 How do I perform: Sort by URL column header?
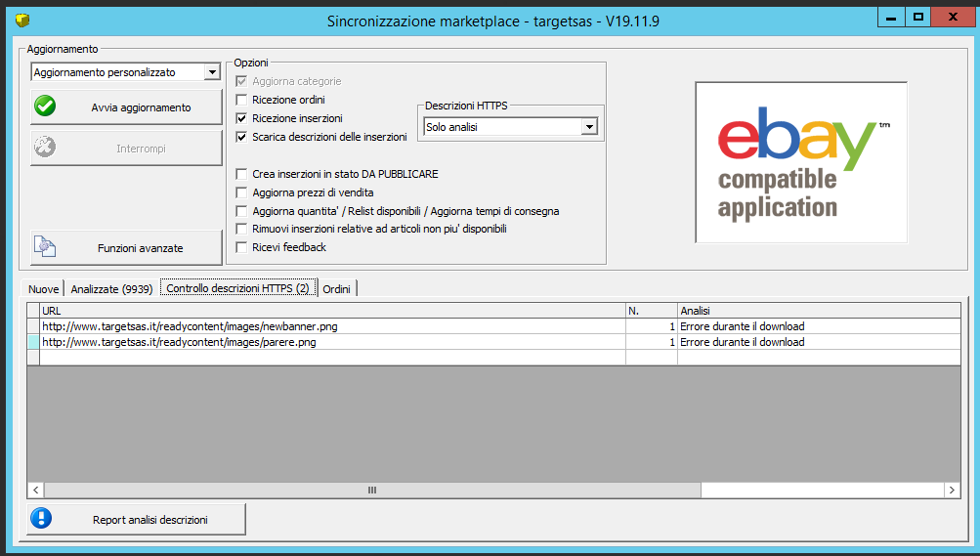tap(332, 311)
